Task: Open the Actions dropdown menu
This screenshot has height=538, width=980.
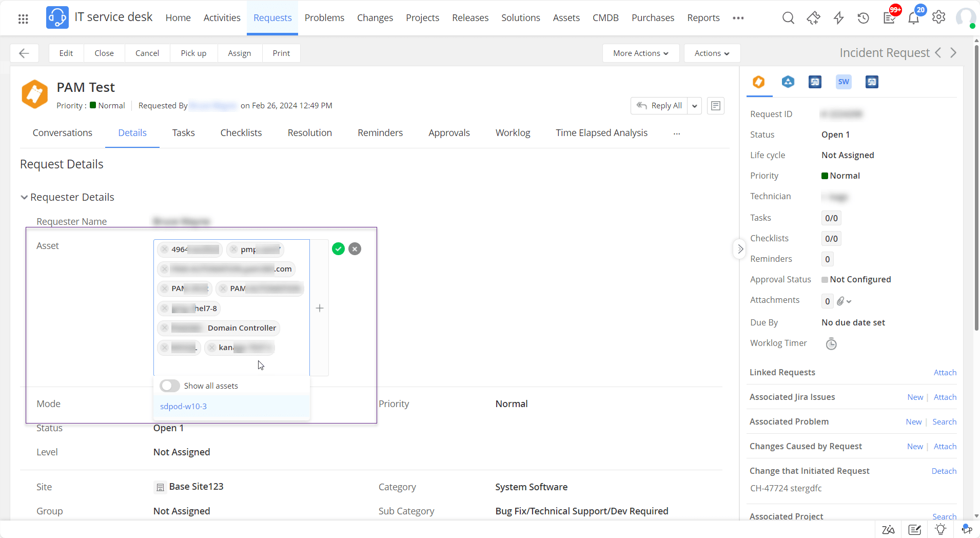Action: click(712, 53)
